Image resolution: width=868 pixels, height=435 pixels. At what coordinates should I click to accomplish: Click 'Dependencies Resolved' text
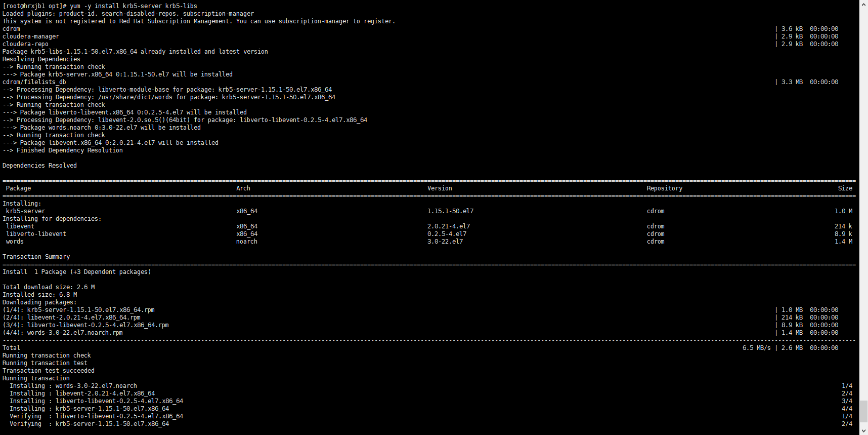point(39,166)
